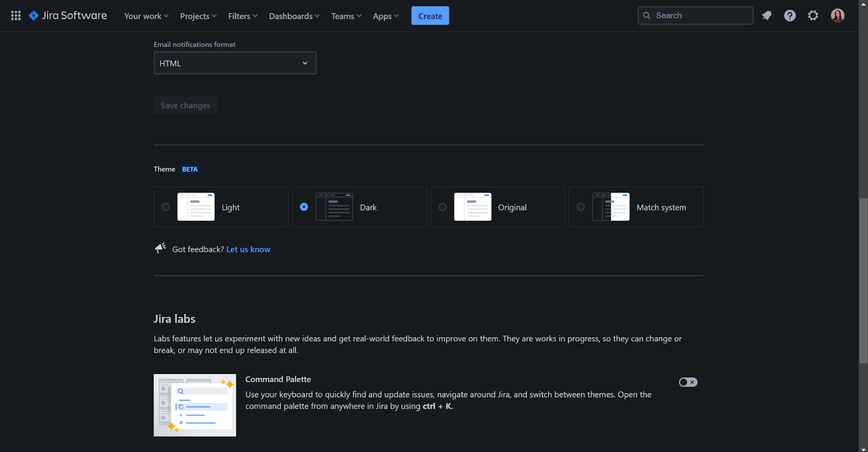
Task: Open the Email notifications format dropdown
Action: [x=235, y=63]
